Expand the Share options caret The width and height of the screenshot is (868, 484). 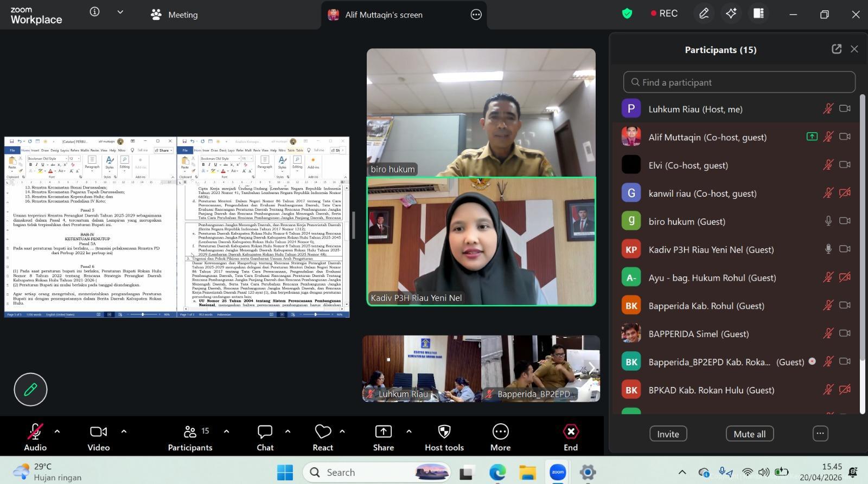click(409, 431)
